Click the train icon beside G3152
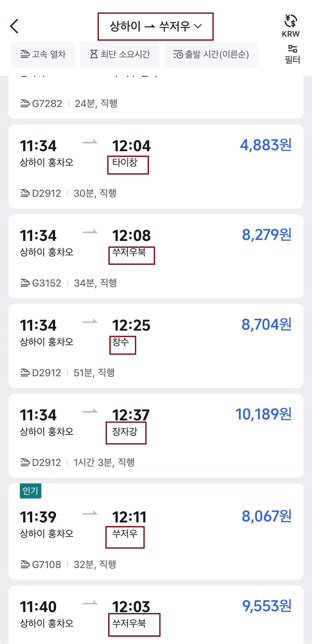 coord(25,283)
